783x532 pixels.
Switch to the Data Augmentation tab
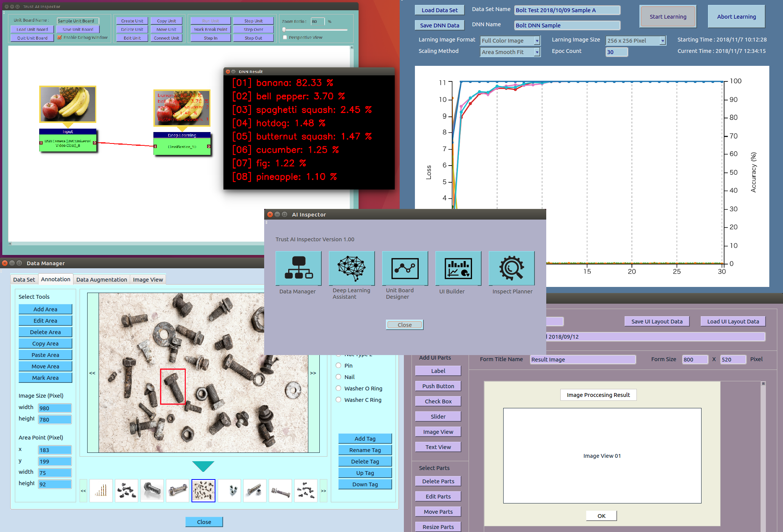(102, 279)
